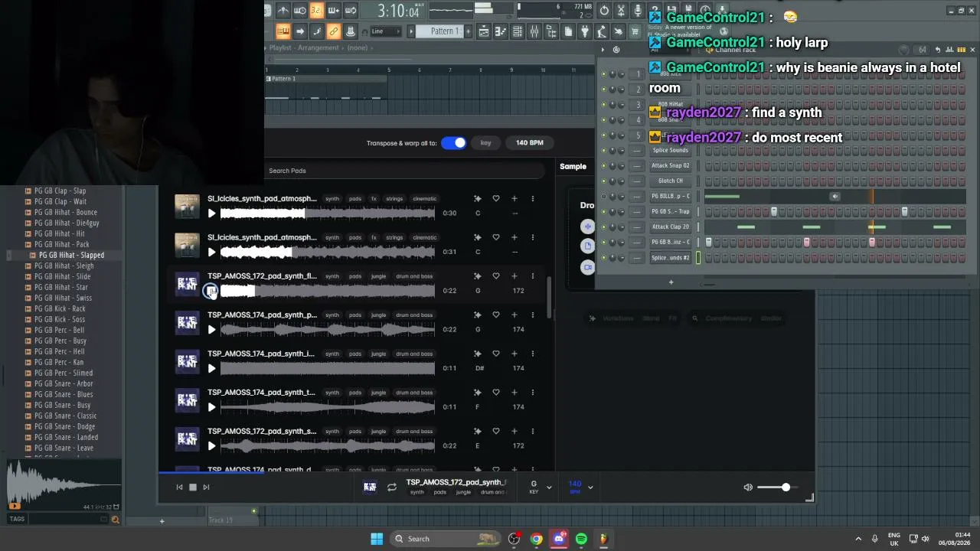Play the TSP_AMOSS_174_pad_synth_i sample

click(x=212, y=369)
